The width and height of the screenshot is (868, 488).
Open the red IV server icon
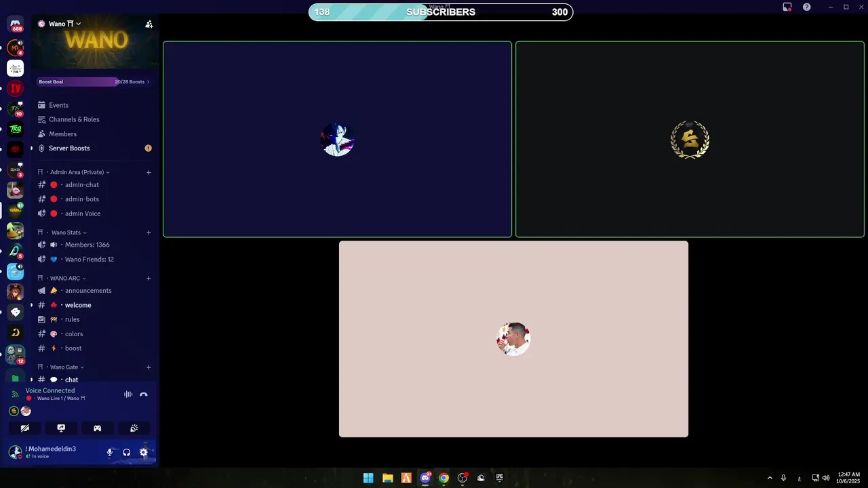coord(15,88)
